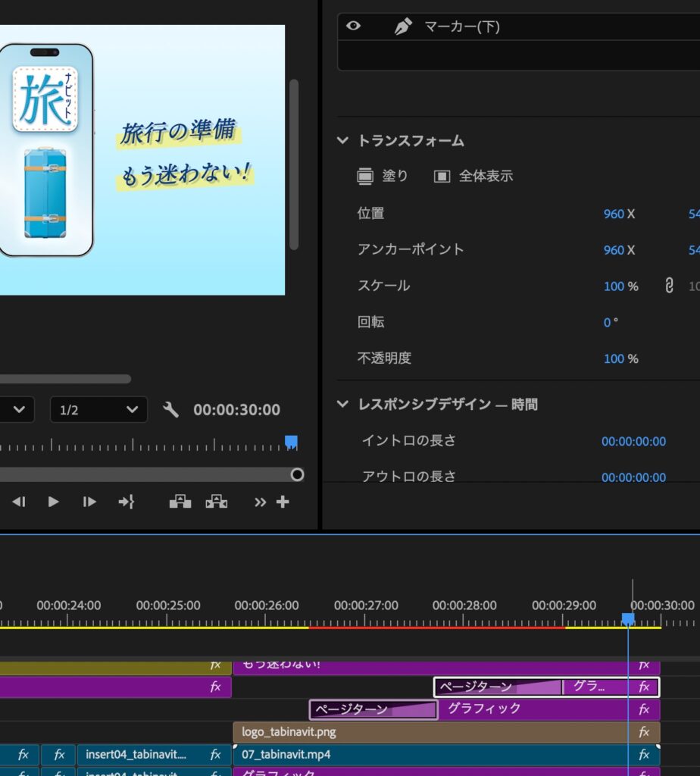The height and width of the screenshot is (776, 700).
Task: Step forward one frame
Action: (89, 502)
